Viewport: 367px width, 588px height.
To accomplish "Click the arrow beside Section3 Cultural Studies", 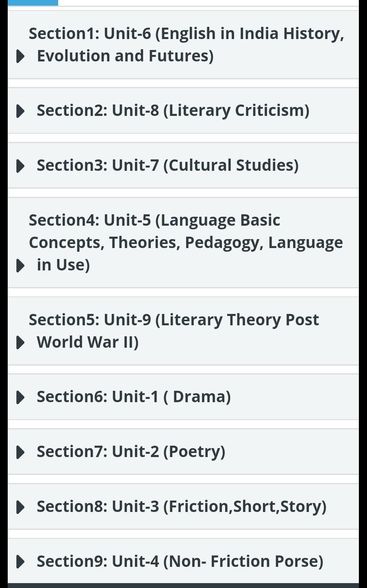I will tap(20, 166).
